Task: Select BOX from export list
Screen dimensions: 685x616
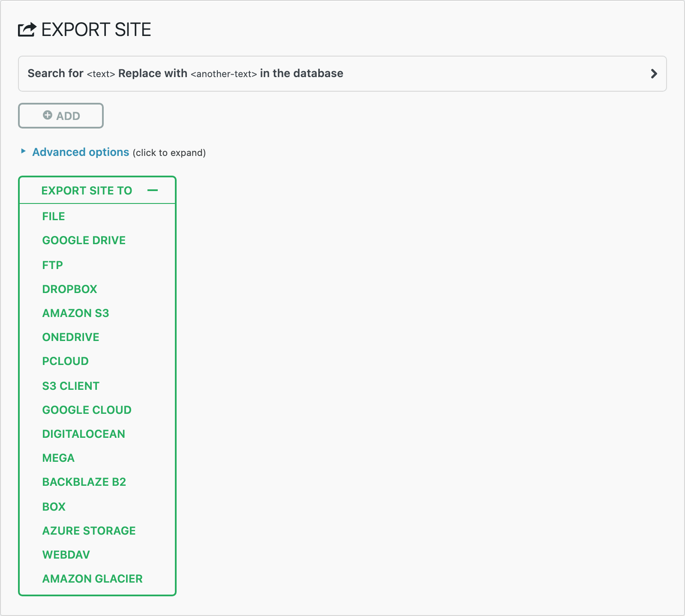Action: tap(54, 507)
